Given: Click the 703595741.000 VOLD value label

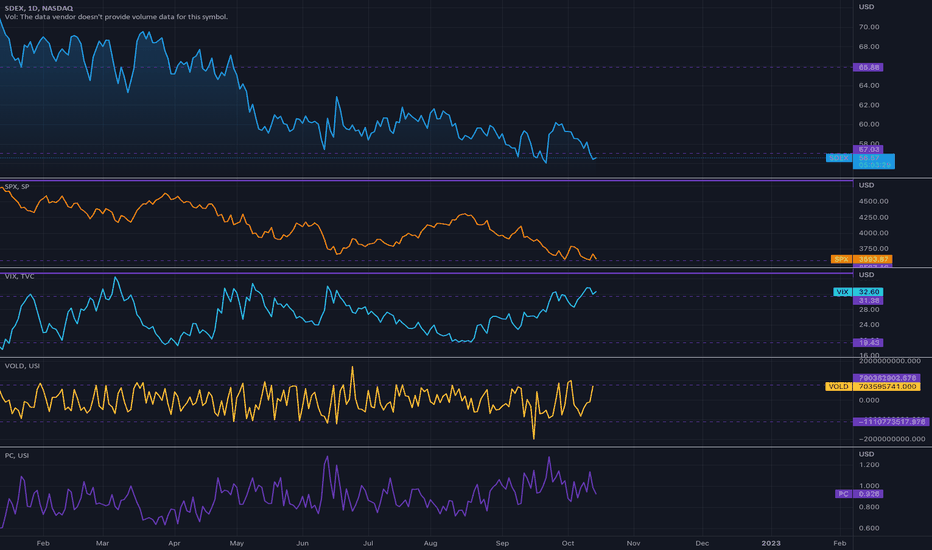Looking at the screenshot, I should [x=887, y=386].
